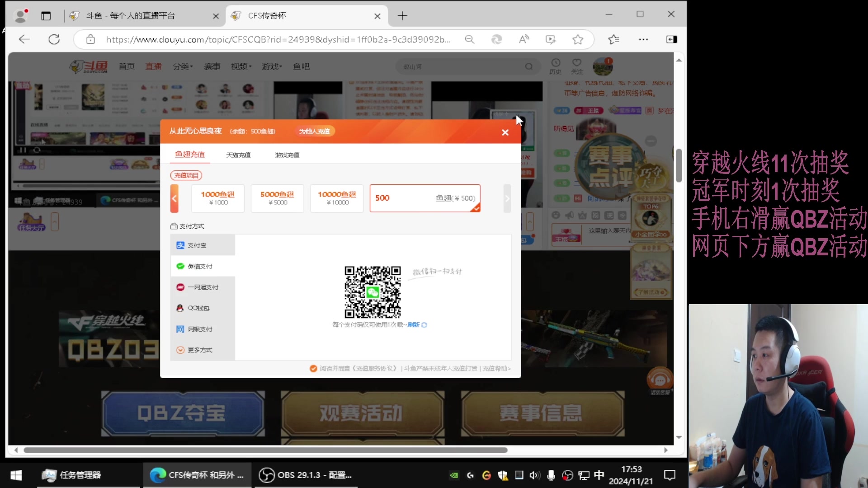Expand the 视频 dropdown menu
Screen dimensions: 868x488
[241, 66]
